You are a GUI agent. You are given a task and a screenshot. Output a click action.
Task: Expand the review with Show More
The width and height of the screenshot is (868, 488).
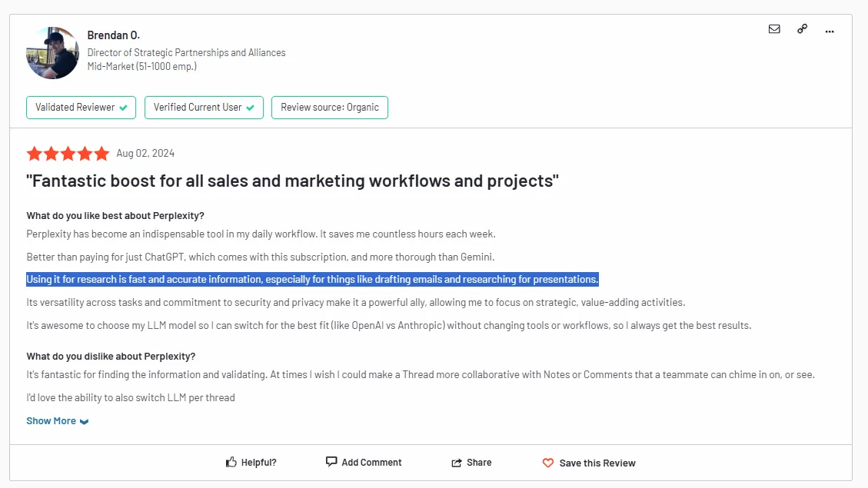click(52, 421)
